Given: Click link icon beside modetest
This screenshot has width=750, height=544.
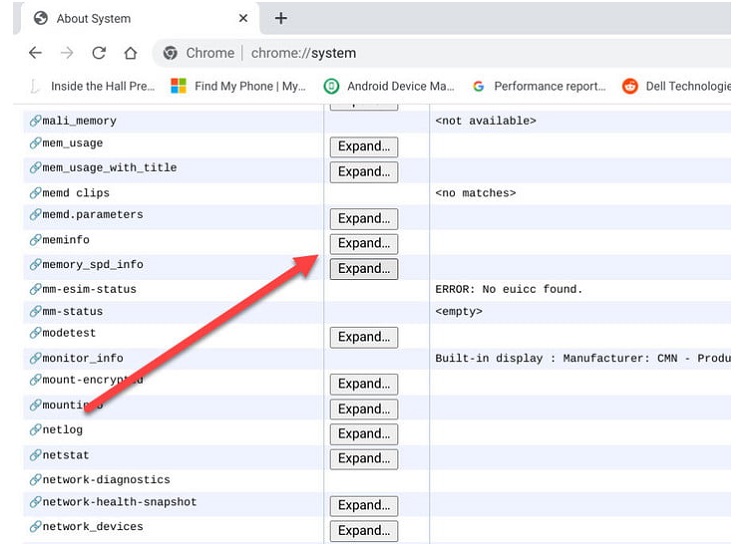Looking at the screenshot, I should point(35,333).
